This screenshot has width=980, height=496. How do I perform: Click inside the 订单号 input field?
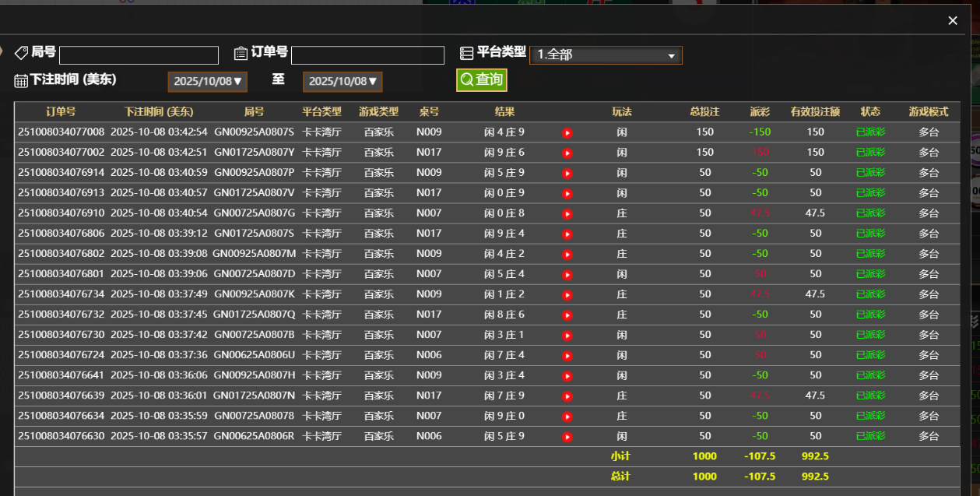click(x=368, y=55)
